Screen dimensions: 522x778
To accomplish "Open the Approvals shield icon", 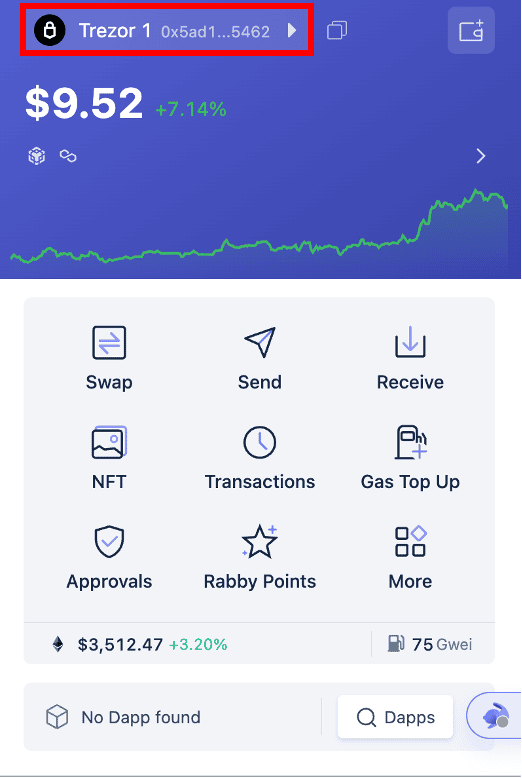I will [x=109, y=541].
